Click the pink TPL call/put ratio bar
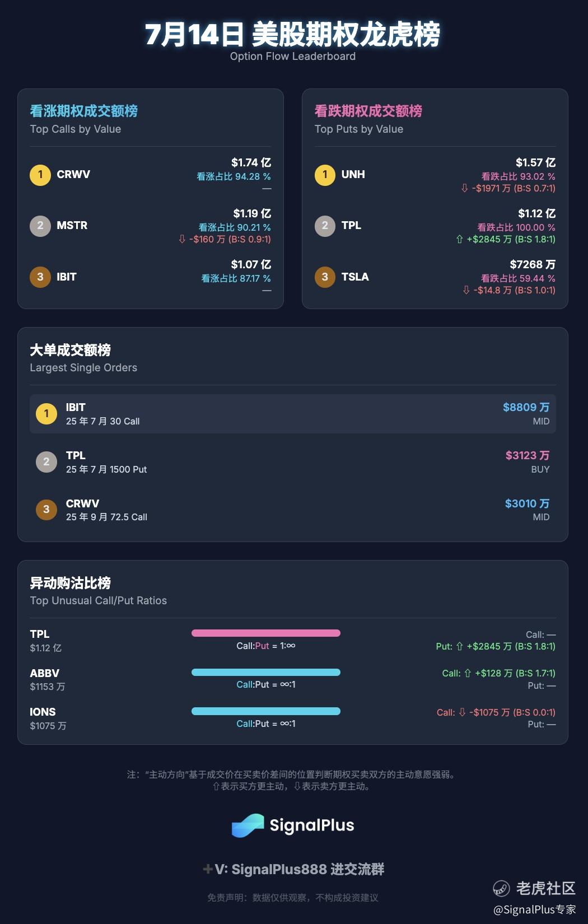Screen dimensions: 588x924 pos(266,633)
